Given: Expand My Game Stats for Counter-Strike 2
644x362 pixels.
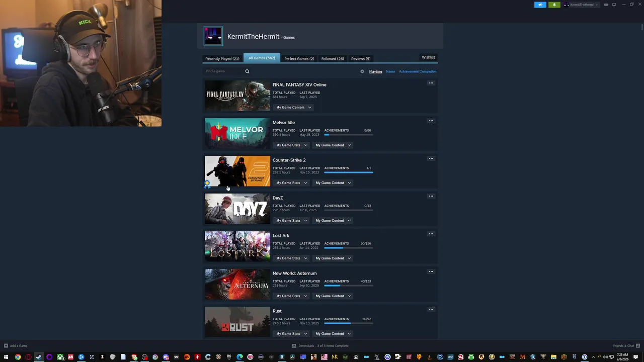Looking at the screenshot, I should pyautogui.click(x=291, y=183).
